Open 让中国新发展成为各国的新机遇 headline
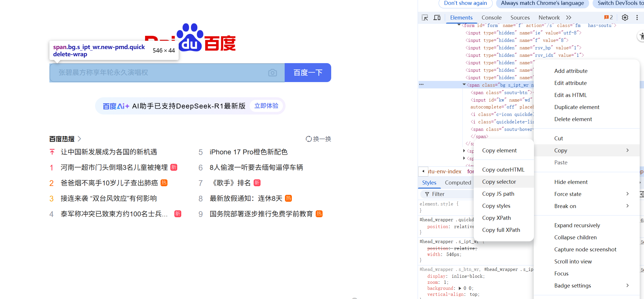This screenshot has width=644, height=299. pyautogui.click(x=109, y=152)
